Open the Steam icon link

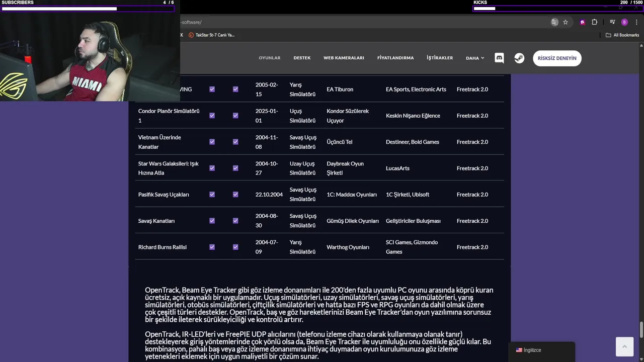(x=519, y=58)
